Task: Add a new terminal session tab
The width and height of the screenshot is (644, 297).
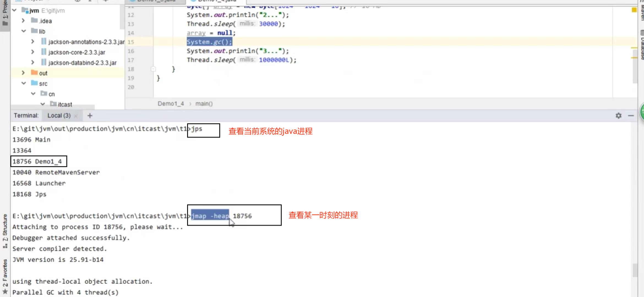Action: (x=90, y=116)
